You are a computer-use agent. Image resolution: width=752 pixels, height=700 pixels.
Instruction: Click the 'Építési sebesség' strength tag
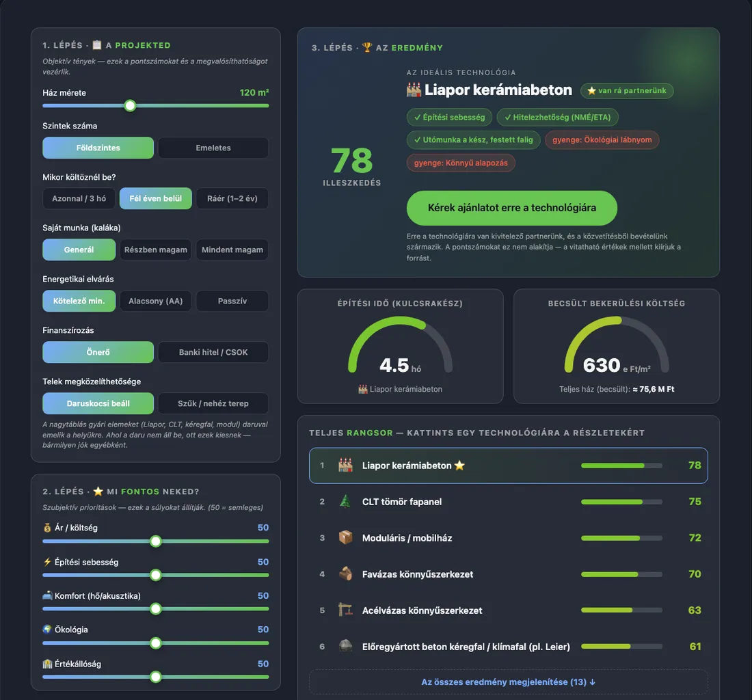[449, 117]
